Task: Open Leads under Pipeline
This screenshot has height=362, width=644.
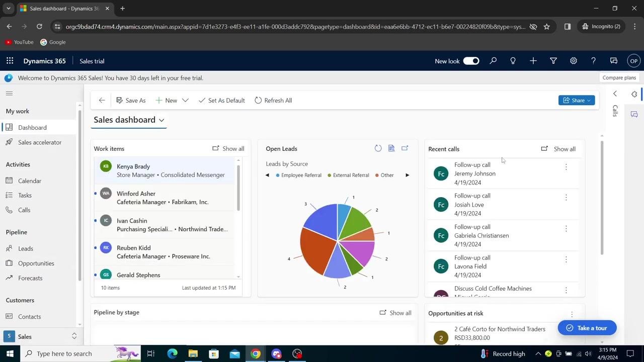Action: 39,248
